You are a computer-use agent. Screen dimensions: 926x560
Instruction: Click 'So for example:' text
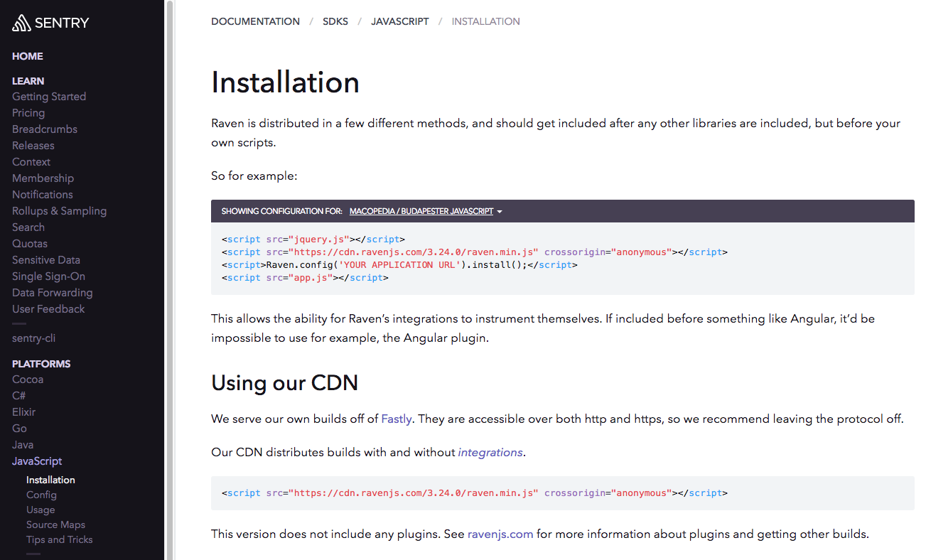pyautogui.click(x=254, y=176)
